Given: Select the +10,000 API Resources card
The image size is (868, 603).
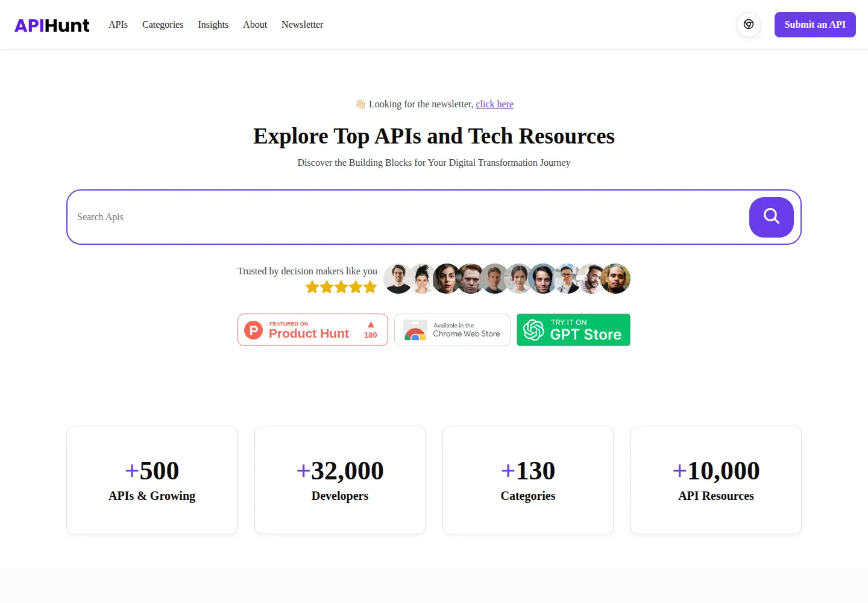Looking at the screenshot, I should (x=716, y=480).
